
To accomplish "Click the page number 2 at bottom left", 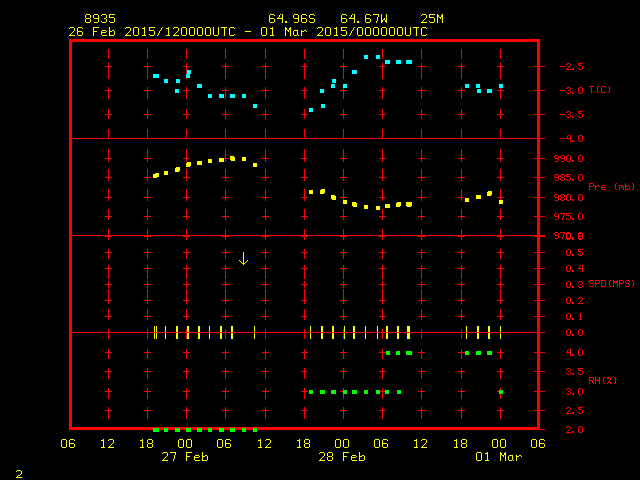I will click(x=19, y=474).
